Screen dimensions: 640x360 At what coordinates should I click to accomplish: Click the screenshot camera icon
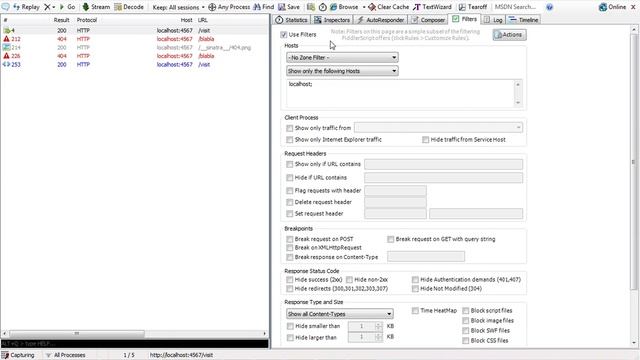point(311,7)
